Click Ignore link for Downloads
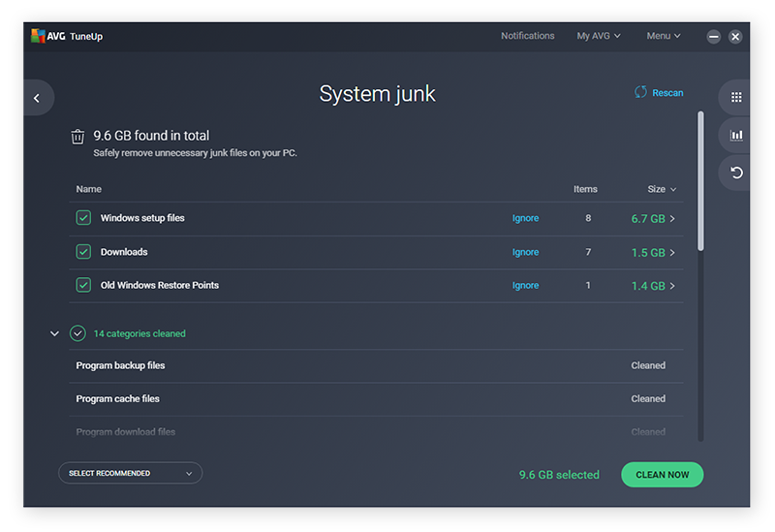775x532 pixels. pyautogui.click(x=525, y=252)
